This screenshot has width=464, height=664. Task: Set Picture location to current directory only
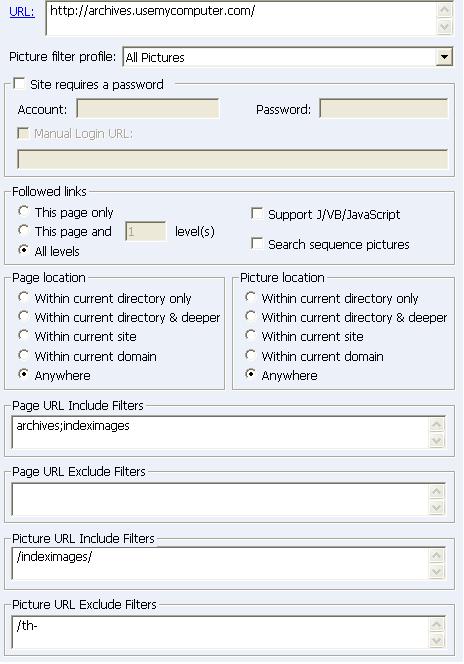click(251, 298)
